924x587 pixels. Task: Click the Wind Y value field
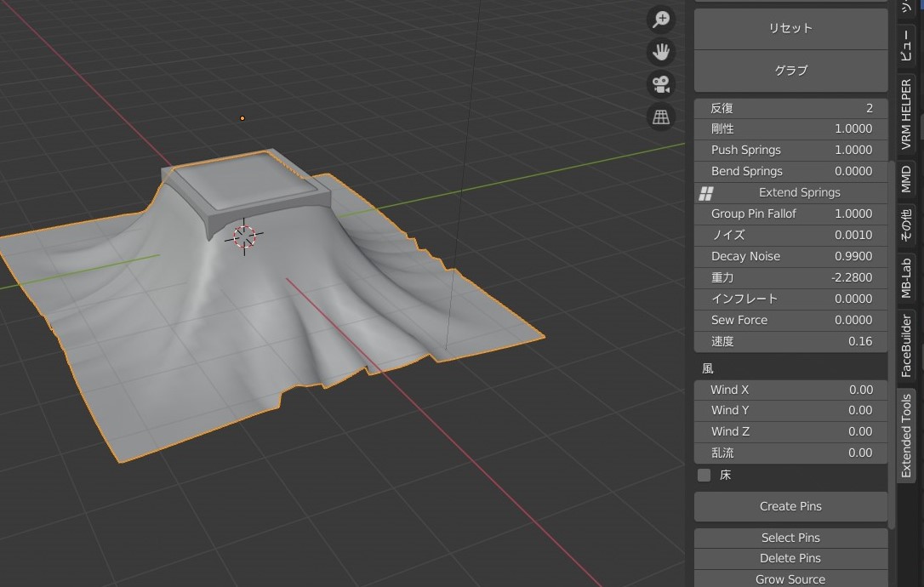pos(790,411)
